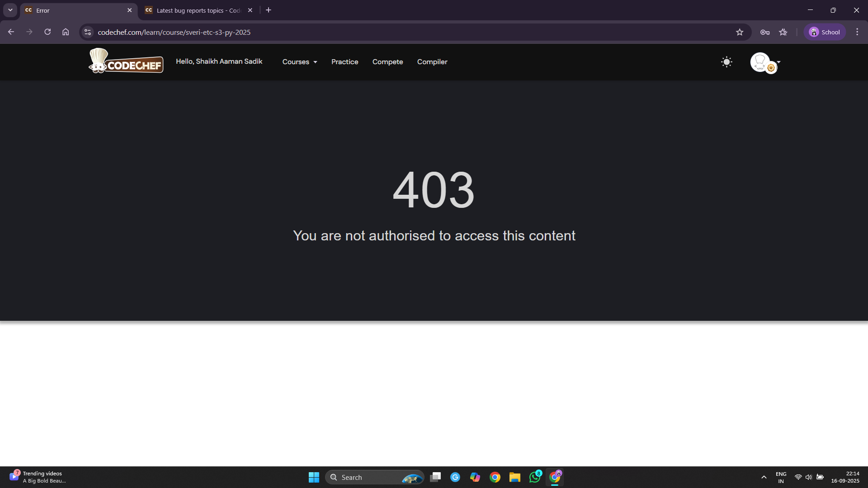Image resolution: width=868 pixels, height=488 pixels.
Task: Click the browser home icon
Action: (x=66, y=32)
